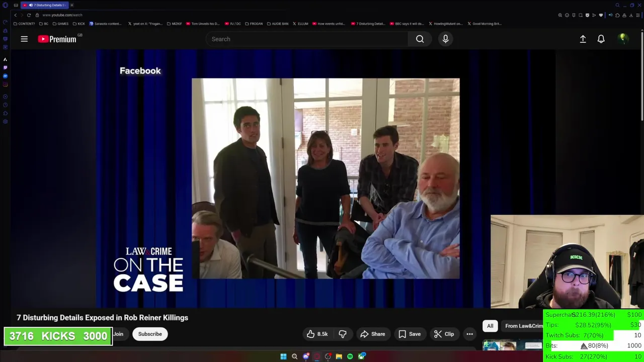Viewport: 644px width, 362px height.
Task: Click the recommended video thumbnail below filter chips
Action: (512, 345)
